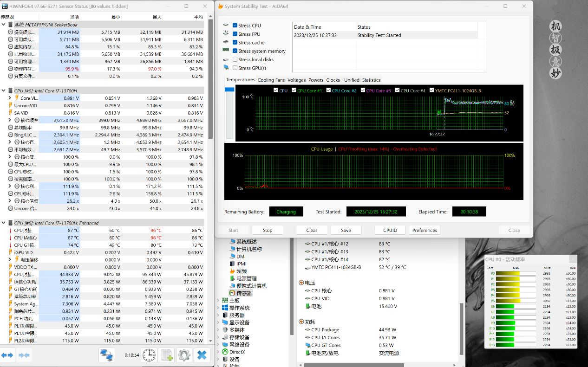
Task: Click the 超频 flame icon
Action: [x=232, y=271]
